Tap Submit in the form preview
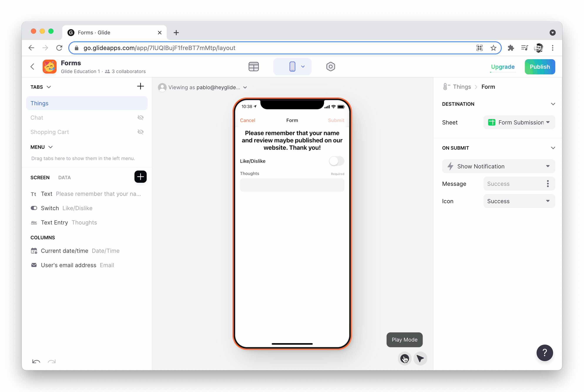The height and width of the screenshot is (392, 584). point(336,121)
